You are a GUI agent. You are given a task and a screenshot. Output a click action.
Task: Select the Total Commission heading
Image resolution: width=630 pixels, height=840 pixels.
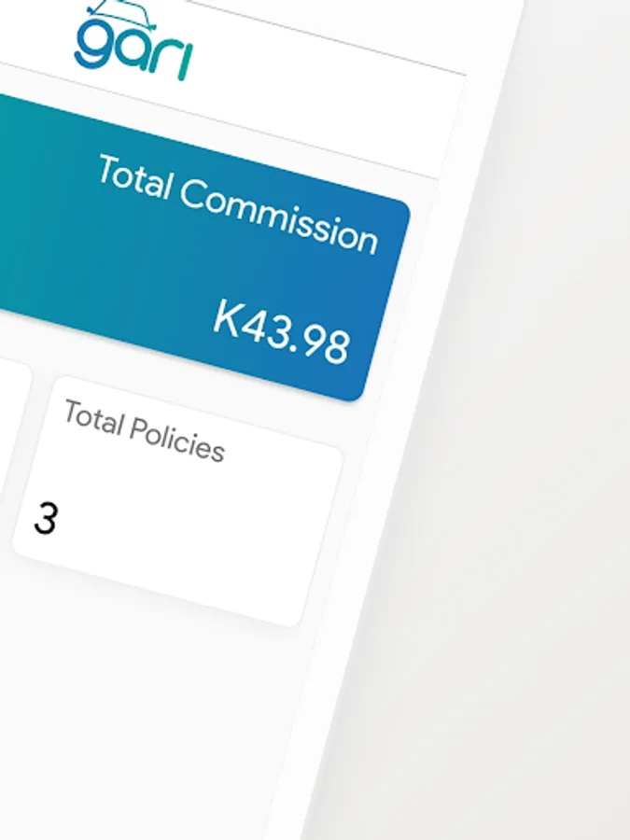pos(238,203)
